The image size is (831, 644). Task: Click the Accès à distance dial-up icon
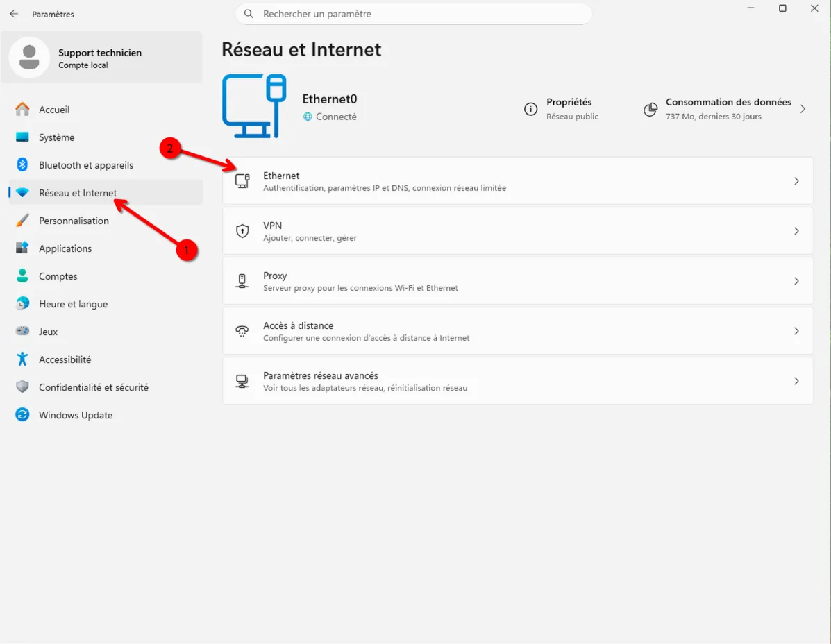(242, 331)
